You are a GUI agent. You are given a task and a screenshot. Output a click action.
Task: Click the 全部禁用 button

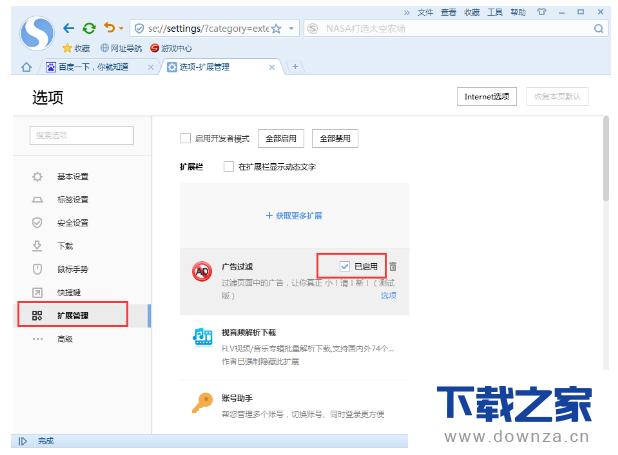(335, 139)
